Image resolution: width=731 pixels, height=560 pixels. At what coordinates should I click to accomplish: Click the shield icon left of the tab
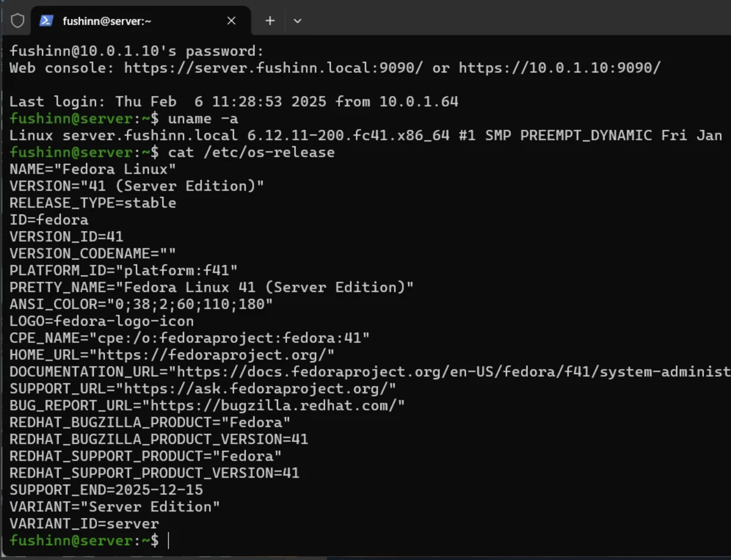pyautogui.click(x=17, y=21)
